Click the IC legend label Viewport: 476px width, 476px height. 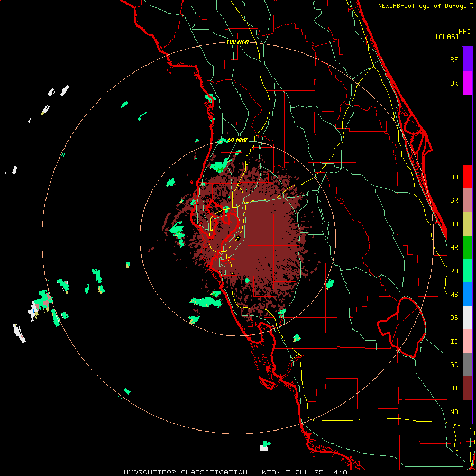point(454,342)
